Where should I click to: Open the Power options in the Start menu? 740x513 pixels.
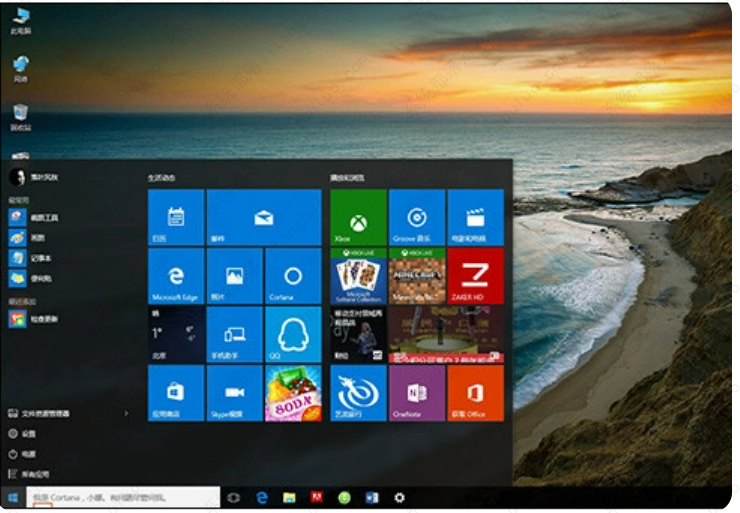click(22, 454)
